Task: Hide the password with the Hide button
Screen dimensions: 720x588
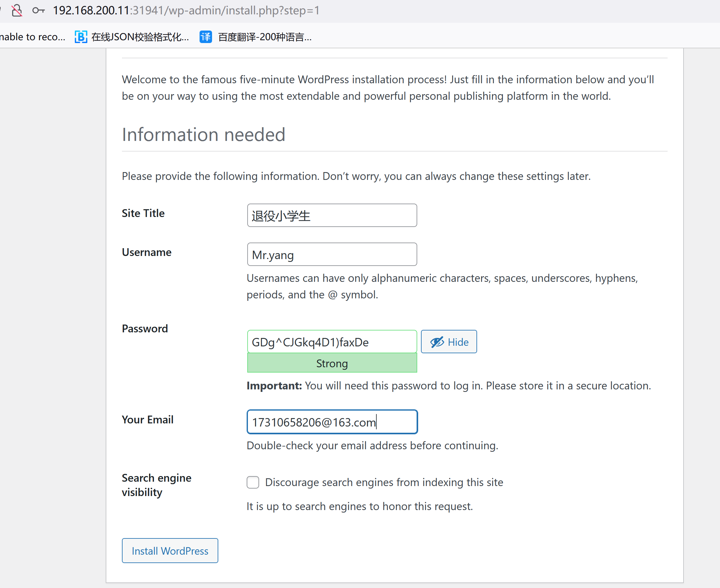Action: (x=449, y=342)
